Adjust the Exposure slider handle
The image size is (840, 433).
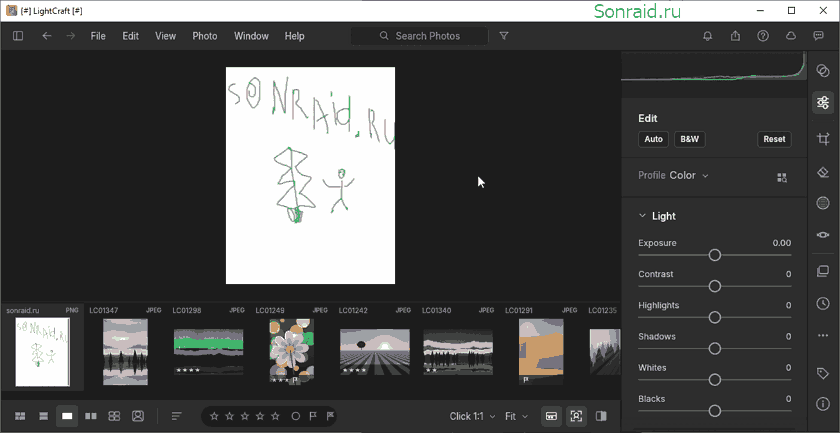715,255
